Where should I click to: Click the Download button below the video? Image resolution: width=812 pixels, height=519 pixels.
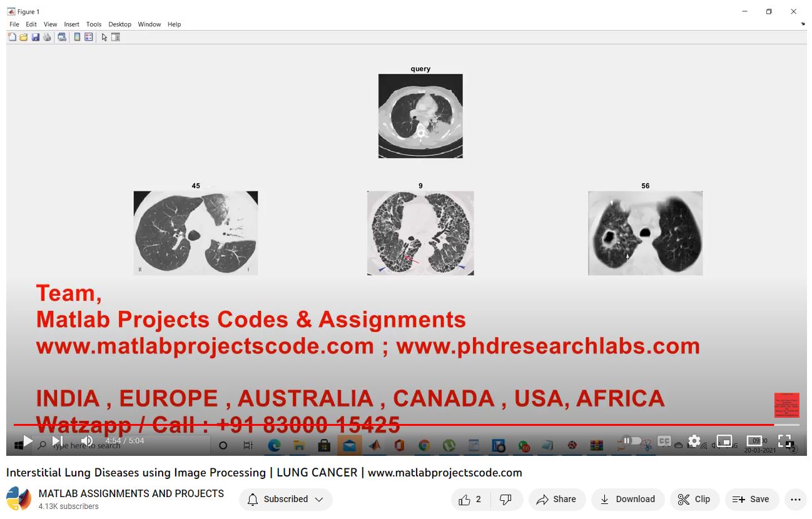coord(627,499)
